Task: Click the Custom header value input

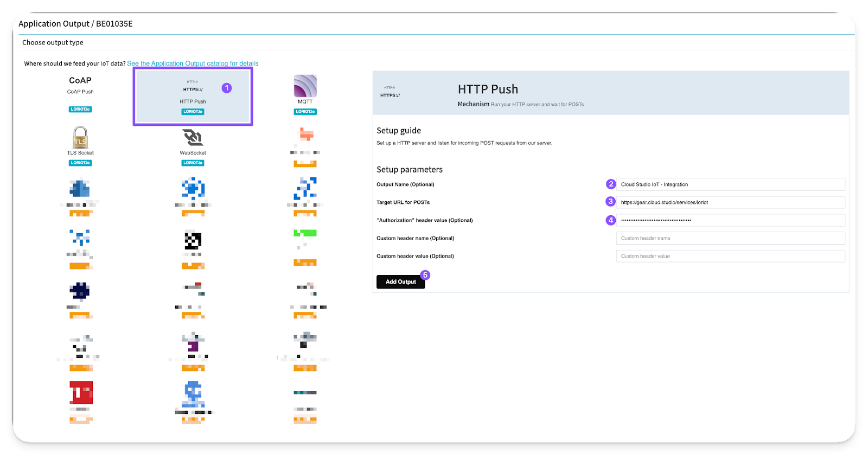Action: pos(730,256)
